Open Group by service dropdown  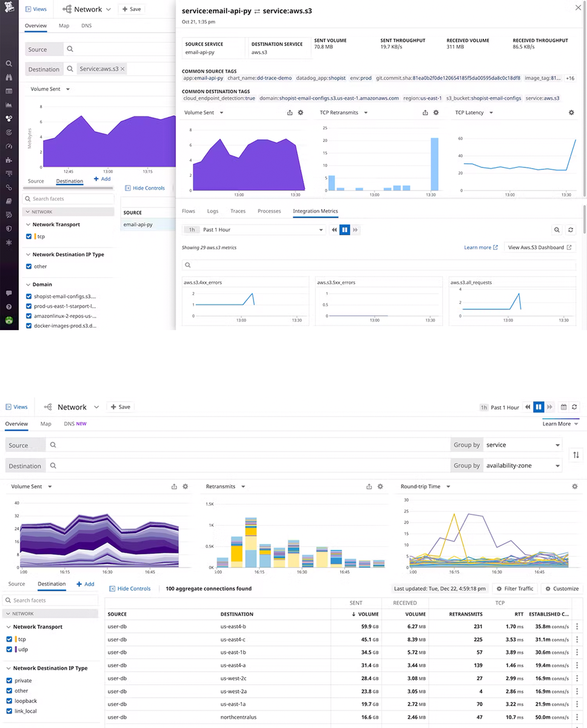click(x=523, y=445)
